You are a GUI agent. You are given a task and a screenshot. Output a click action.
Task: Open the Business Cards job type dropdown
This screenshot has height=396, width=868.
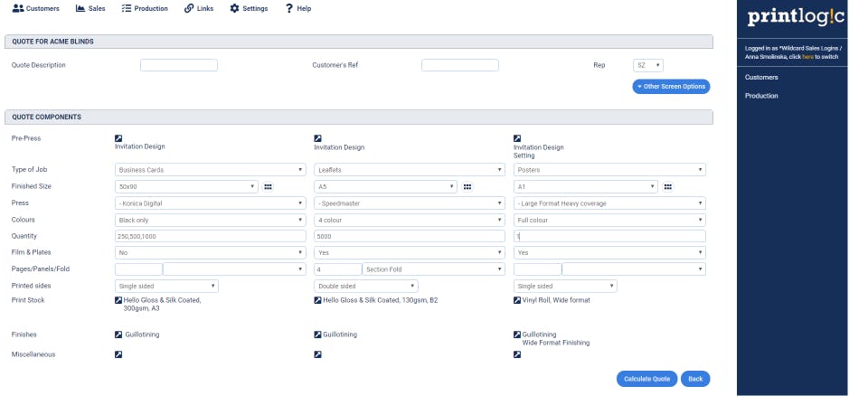(211, 169)
